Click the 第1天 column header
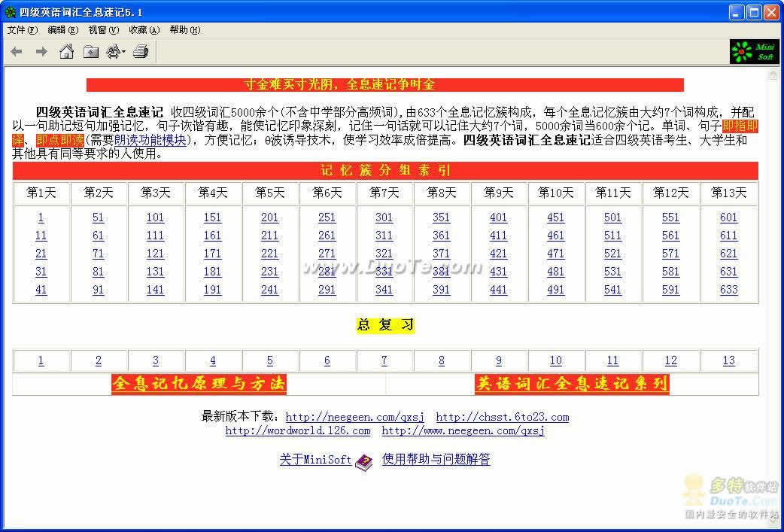The height and width of the screenshot is (532, 784). (41, 193)
